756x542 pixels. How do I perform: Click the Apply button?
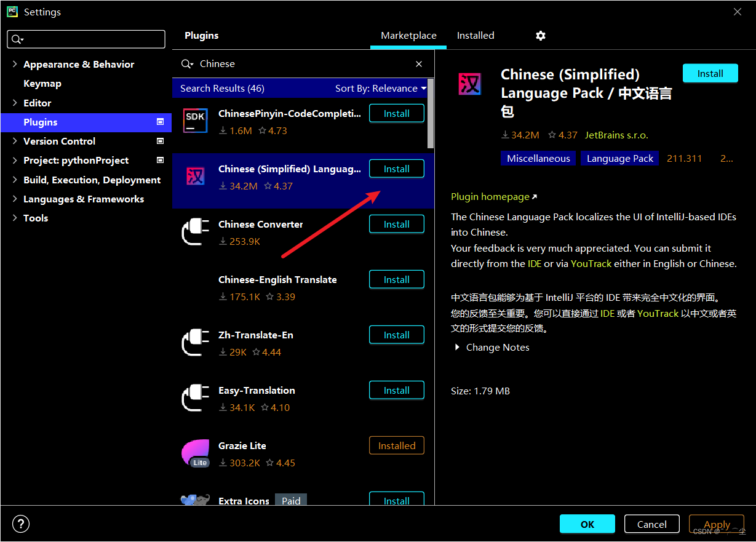[717, 524]
